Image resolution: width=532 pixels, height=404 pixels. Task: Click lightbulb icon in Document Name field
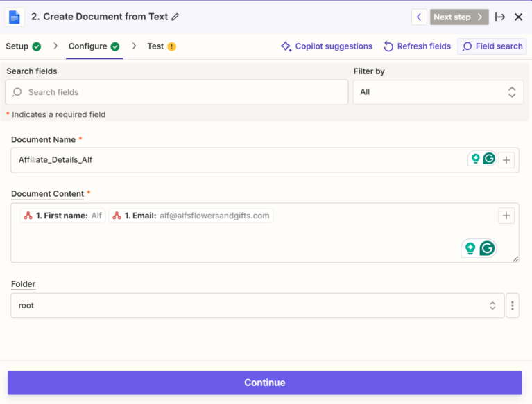tap(476, 158)
